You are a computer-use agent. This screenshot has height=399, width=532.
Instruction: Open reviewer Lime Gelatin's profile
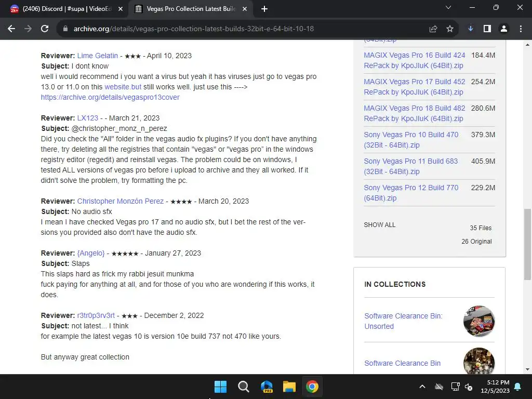[x=97, y=56]
